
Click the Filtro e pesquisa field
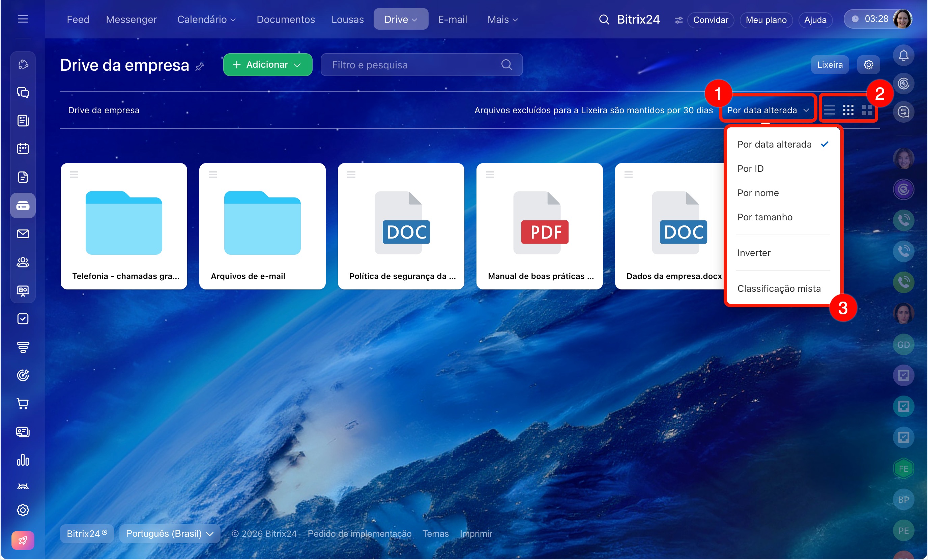(x=414, y=65)
